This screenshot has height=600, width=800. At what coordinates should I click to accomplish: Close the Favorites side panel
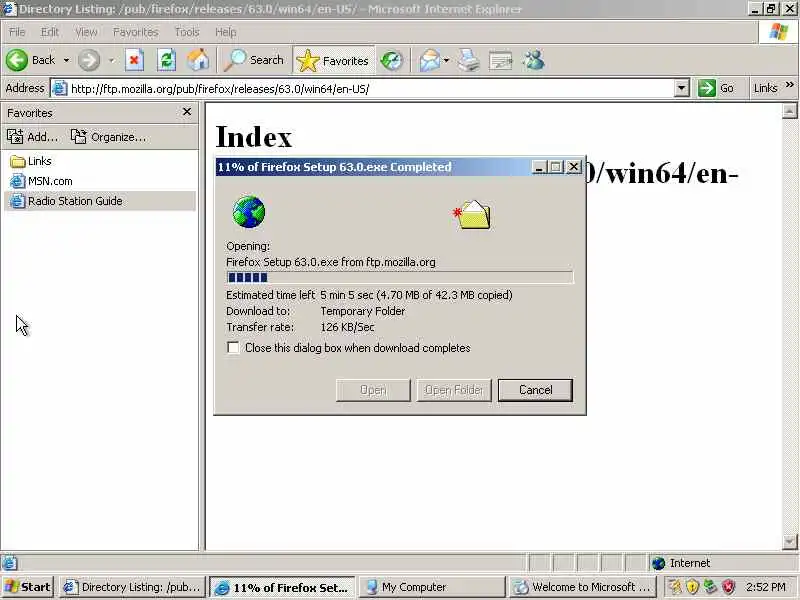[x=187, y=112]
